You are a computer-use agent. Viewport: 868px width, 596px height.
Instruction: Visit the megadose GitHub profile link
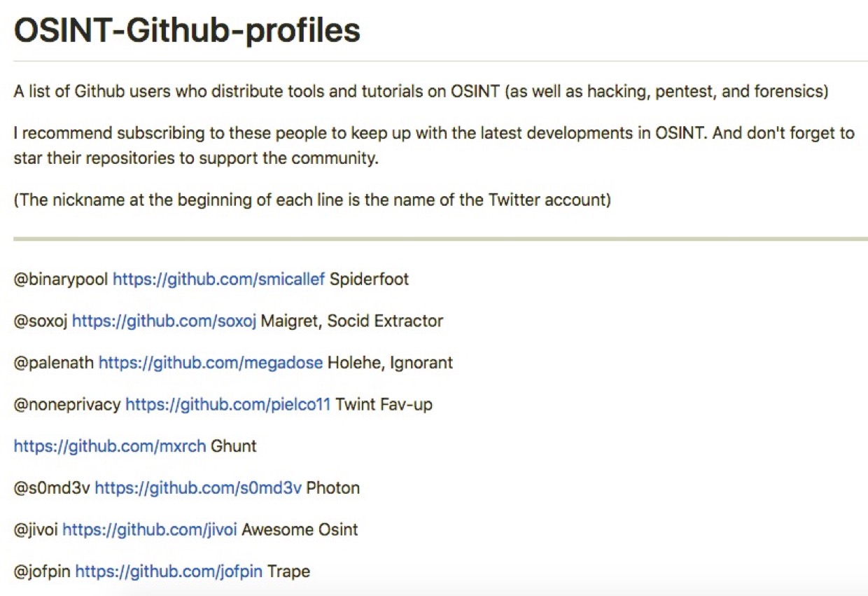tap(210, 363)
